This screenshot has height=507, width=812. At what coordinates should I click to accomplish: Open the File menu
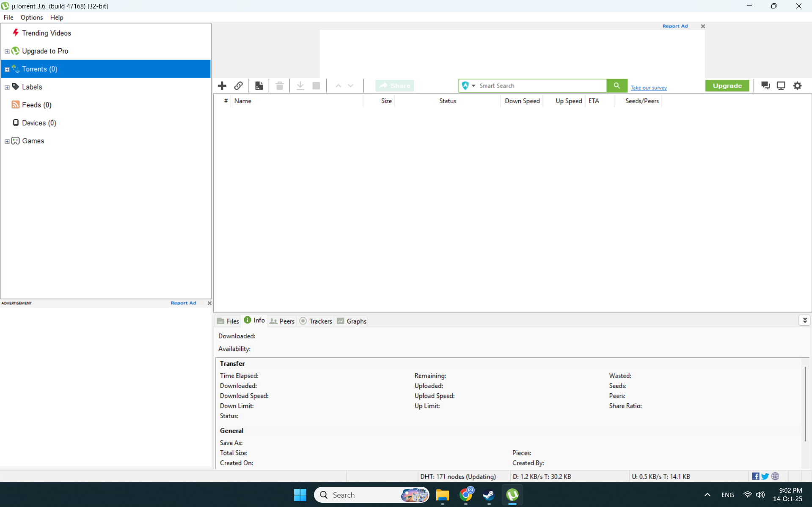[8, 17]
